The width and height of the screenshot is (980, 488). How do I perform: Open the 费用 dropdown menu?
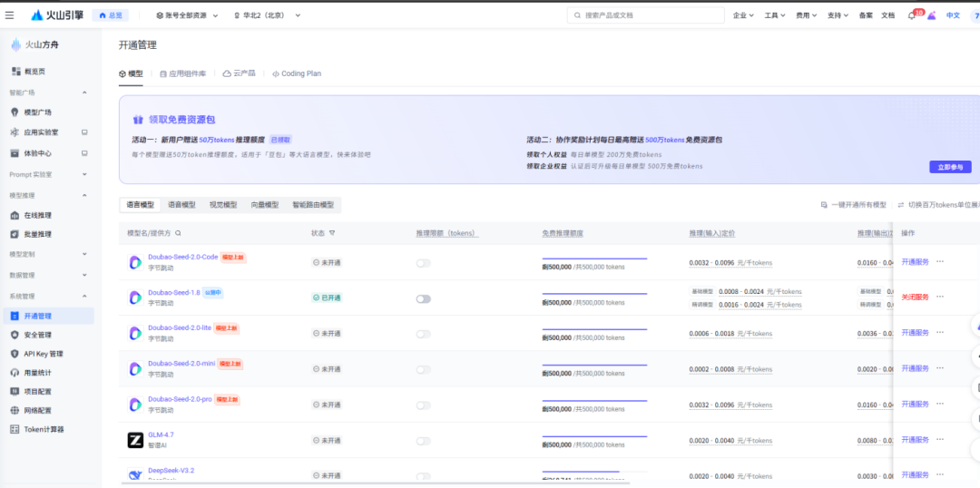coord(807,15)
